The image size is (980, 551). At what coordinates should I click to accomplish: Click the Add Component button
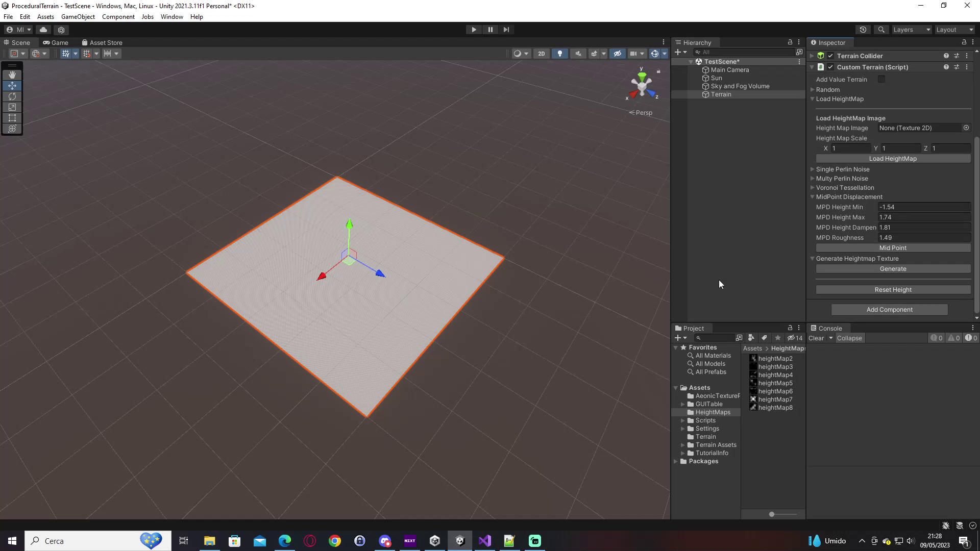coord(889,310)
